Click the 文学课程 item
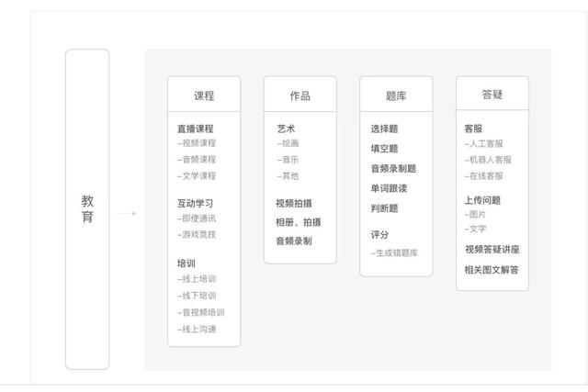The width and height of the screenshot is (588, 392). pos(197,176)
